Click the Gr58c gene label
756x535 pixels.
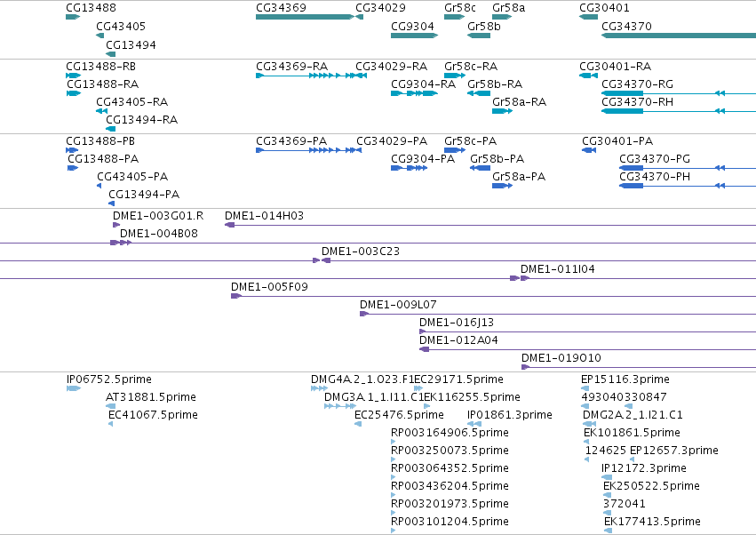460,8
